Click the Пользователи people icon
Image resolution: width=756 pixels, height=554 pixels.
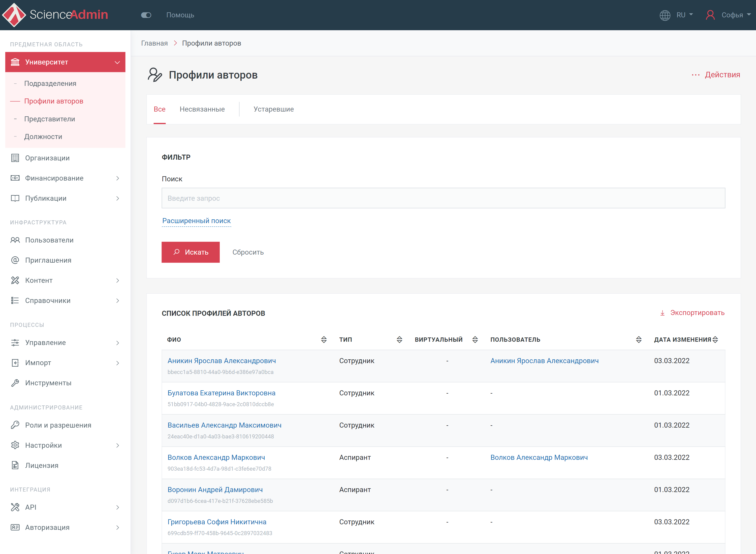tap(15, 240)
